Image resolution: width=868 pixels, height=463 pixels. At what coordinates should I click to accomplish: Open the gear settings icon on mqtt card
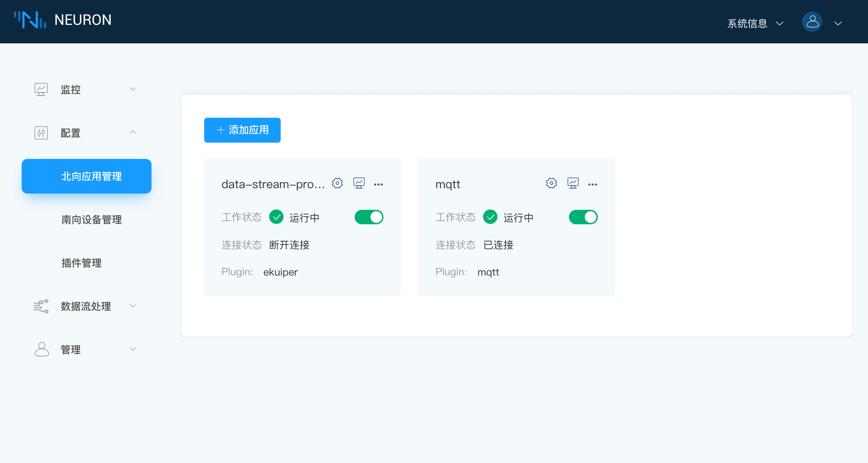tap(551, 183)
